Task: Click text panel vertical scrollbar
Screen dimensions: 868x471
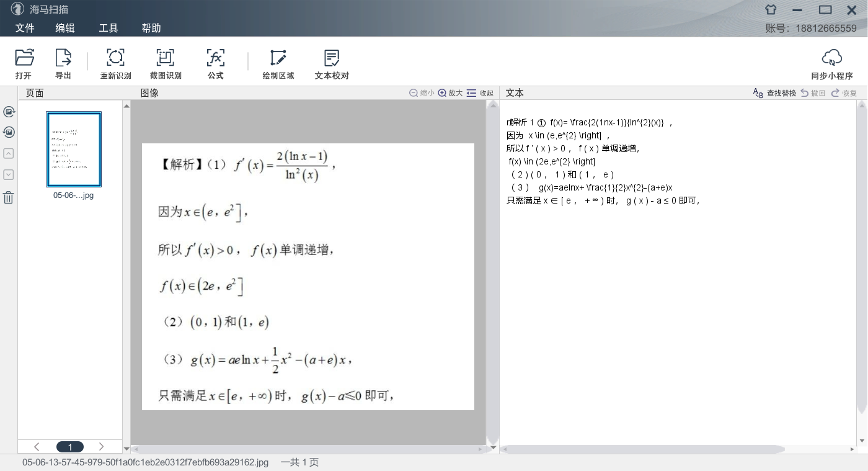Action: click(862, 258)
